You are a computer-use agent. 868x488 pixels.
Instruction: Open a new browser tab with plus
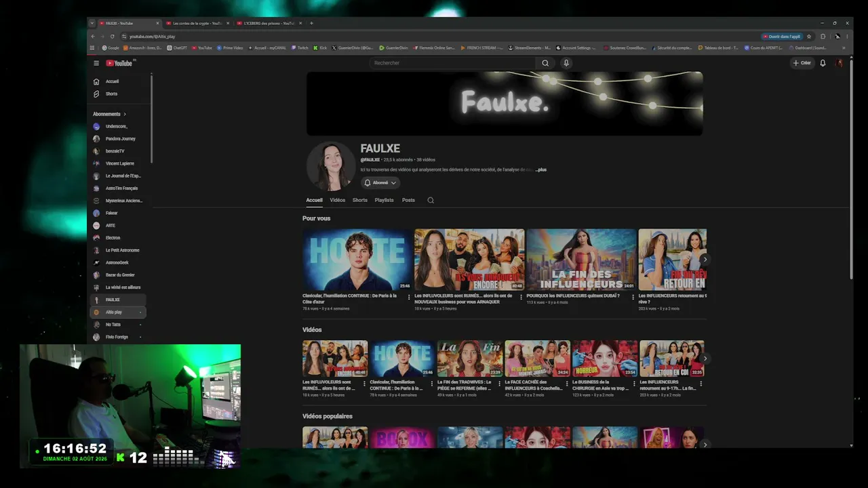coord(311,23)
